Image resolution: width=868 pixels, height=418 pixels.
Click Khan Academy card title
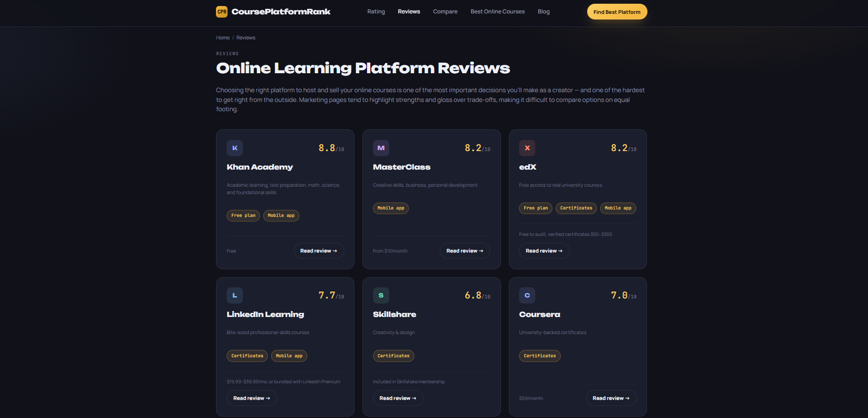point(260,167)
